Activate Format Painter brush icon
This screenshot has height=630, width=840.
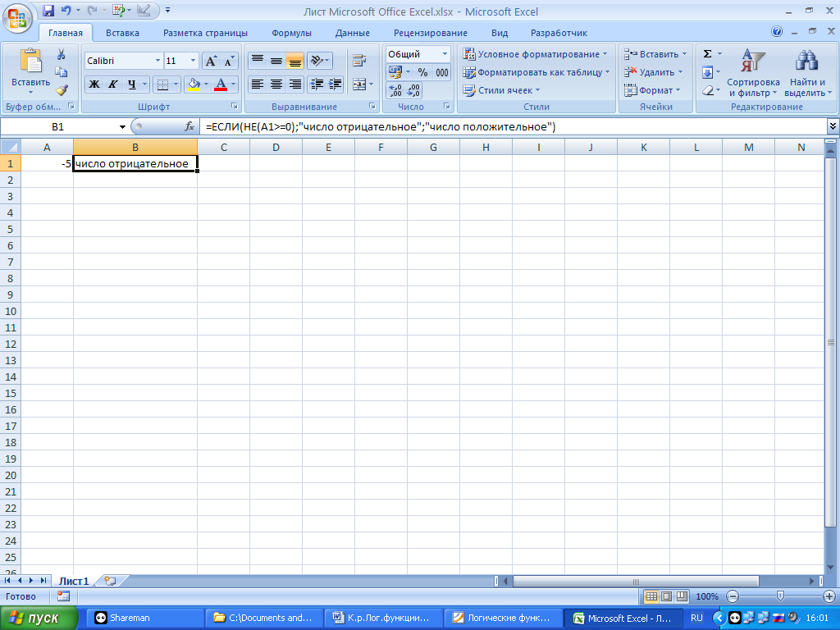point(61,89)
